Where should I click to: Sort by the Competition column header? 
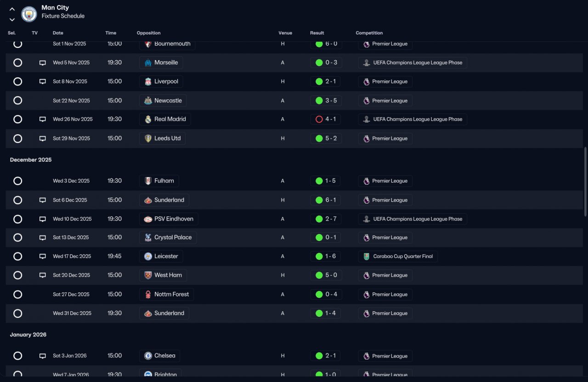pyautogui.click(x=369, y=33)
